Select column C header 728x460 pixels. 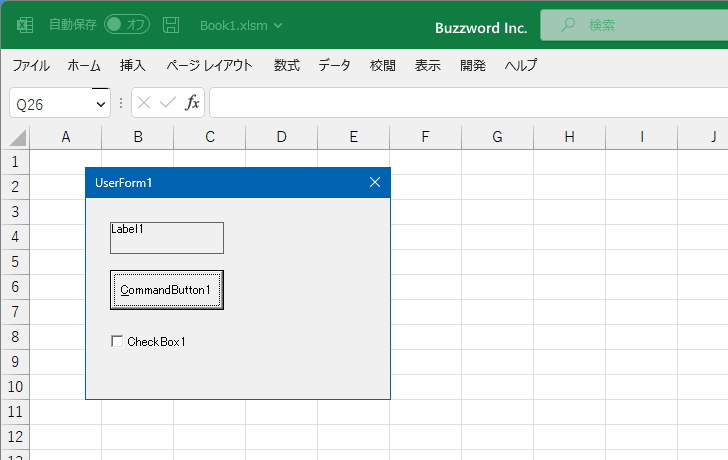[210, 137]
